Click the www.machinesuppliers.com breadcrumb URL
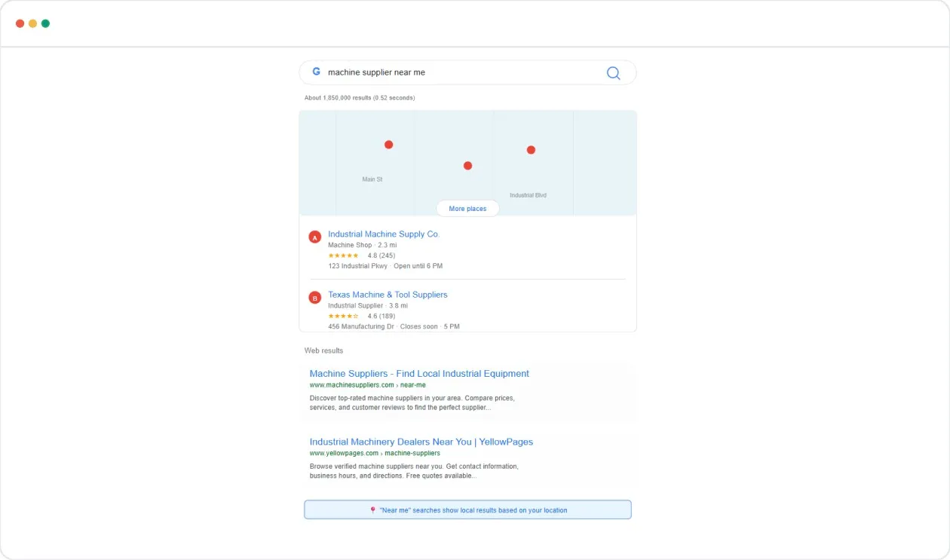The height and width of the screenshot is (560, 950). click(351, 384)
